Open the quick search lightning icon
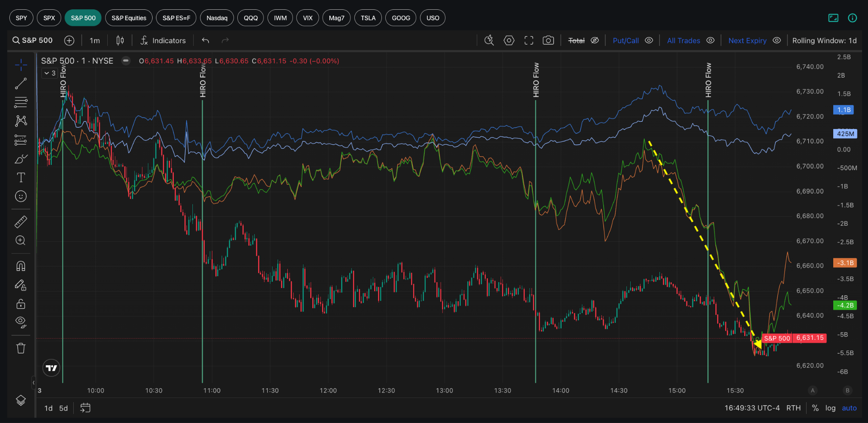The height and width of the screenshot is (423, 868). (x=489, y=40)
